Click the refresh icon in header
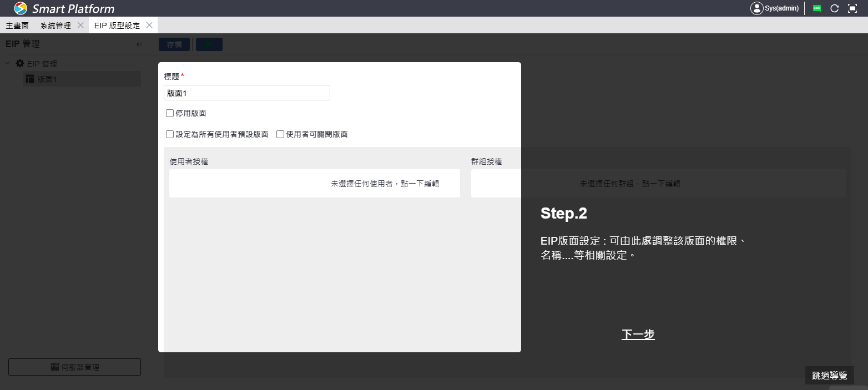Image resolution: width=868 pixels, height=390 pixels. [x=834, y=8]
